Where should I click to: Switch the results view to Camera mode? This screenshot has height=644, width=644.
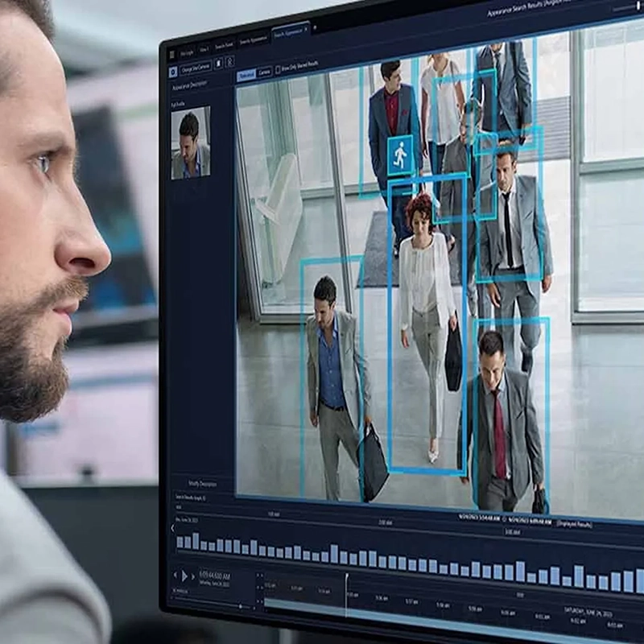point(264,71)
